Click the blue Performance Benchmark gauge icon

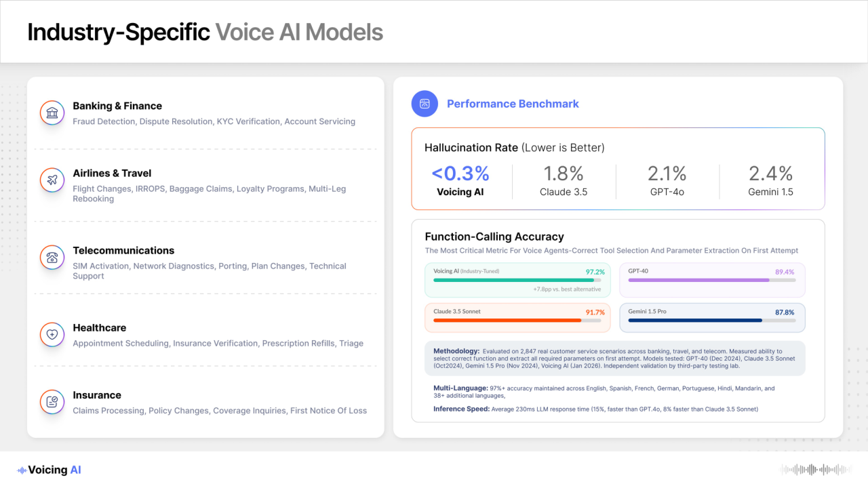click(425, 104)
